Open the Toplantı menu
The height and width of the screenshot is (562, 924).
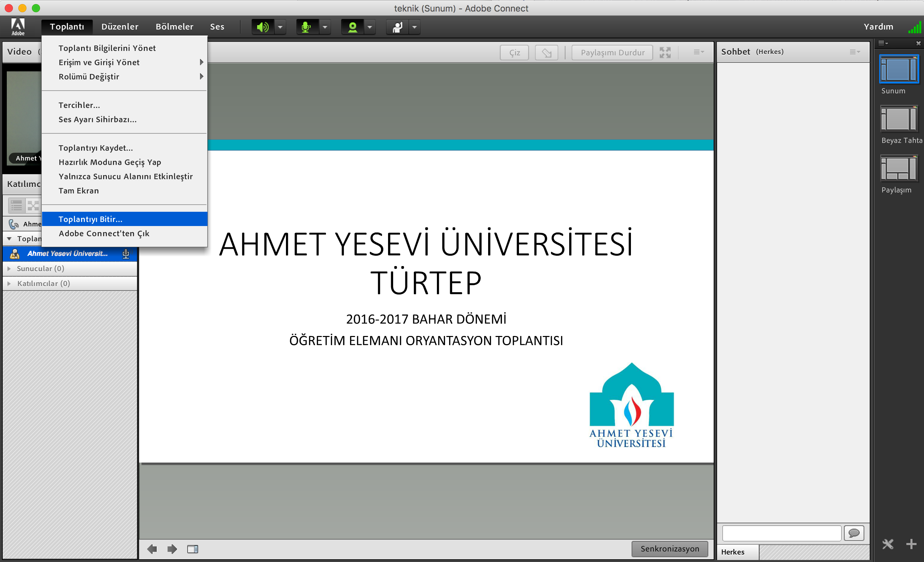(67, 26)
